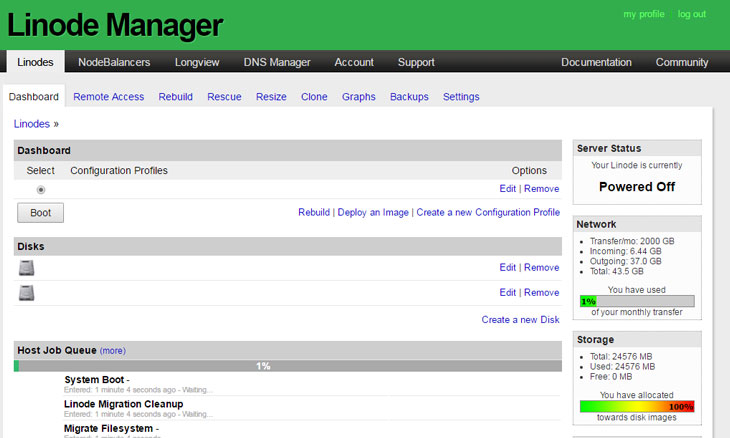Remove the configuration profile

click(541, 189)
